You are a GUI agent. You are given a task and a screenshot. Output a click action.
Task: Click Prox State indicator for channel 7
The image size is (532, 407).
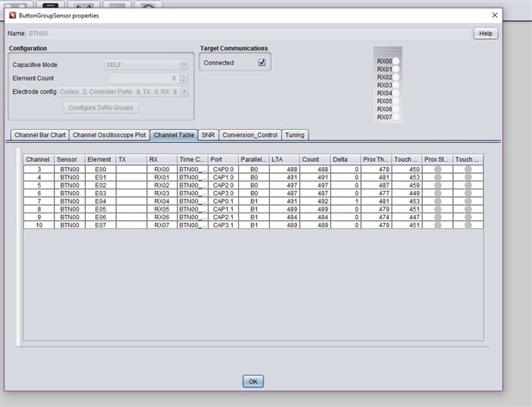(x=437, y=201)
